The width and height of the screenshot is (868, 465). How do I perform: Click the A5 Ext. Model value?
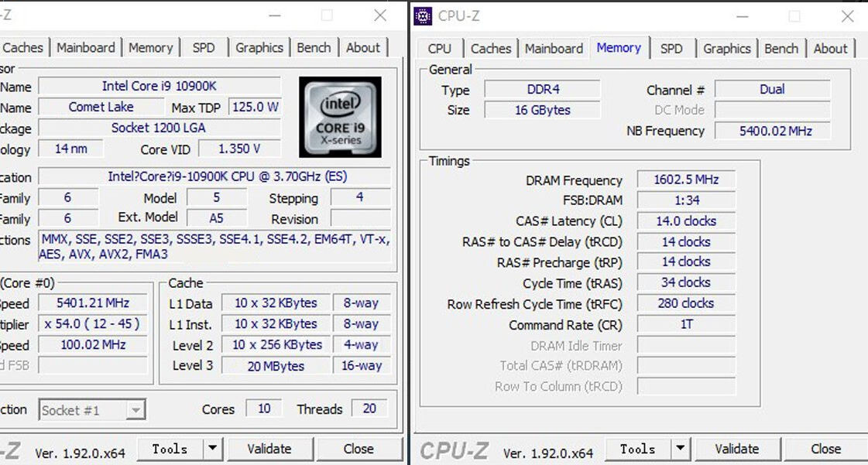point(217,218)
